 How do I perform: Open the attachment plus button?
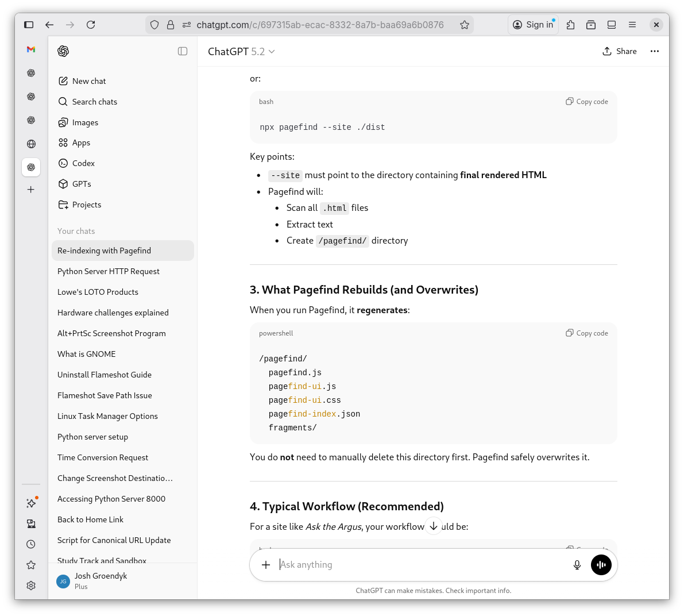pos(265,565)
